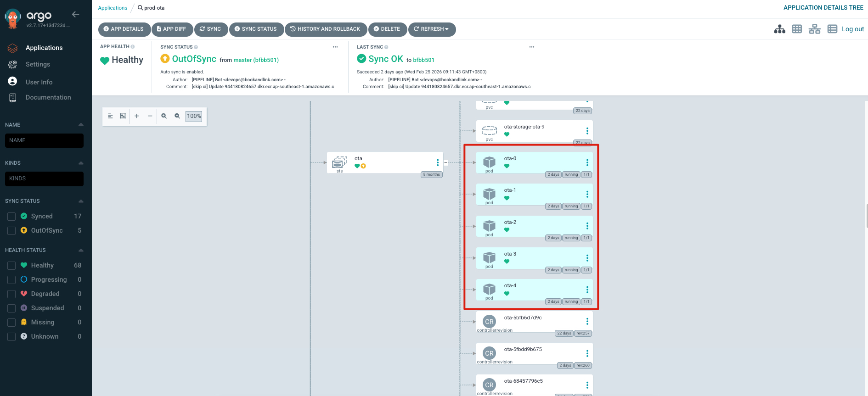Click the Argo octopus logo
868x396 pixels.
pyautogui.click(x=12, y=18)
